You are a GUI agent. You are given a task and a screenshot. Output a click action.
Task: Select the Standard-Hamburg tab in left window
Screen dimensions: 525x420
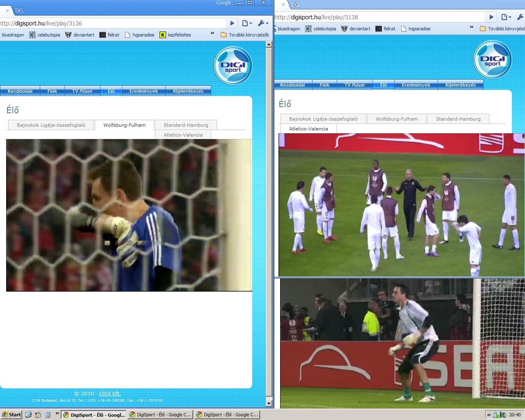click(x=186, y=125)
